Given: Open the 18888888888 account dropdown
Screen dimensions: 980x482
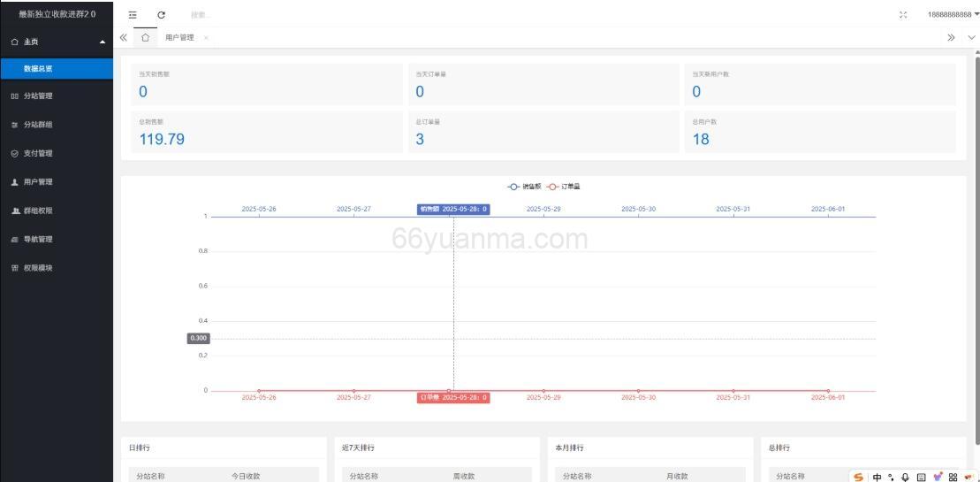Looking at the screenshot, I should point(953,15).
